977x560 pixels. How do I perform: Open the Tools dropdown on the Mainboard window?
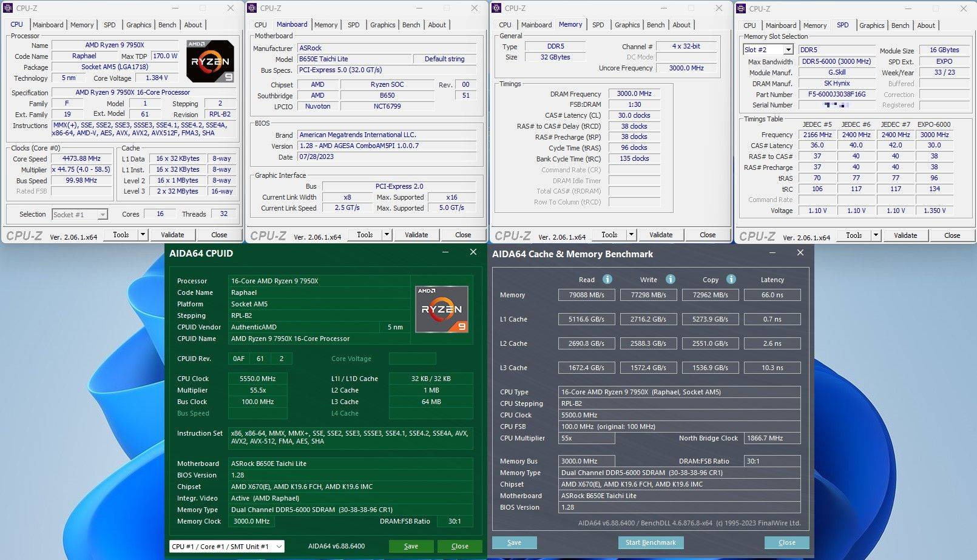click(386, 235)
